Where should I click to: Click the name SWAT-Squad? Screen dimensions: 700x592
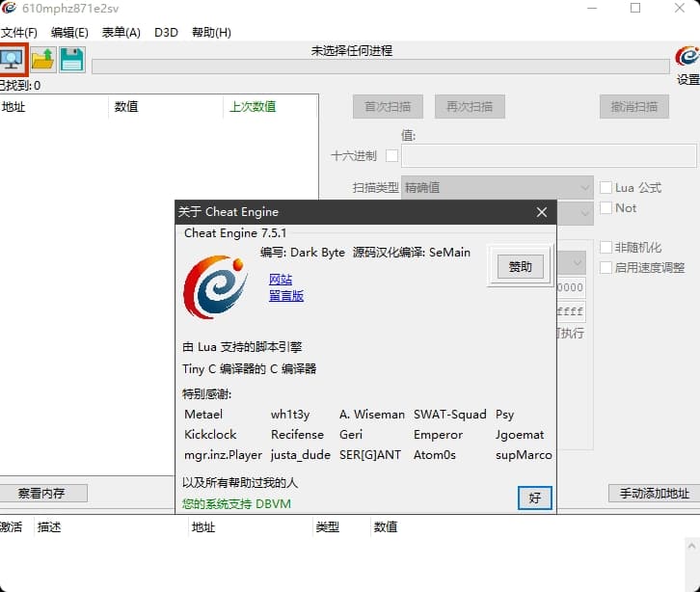[450, 415]
